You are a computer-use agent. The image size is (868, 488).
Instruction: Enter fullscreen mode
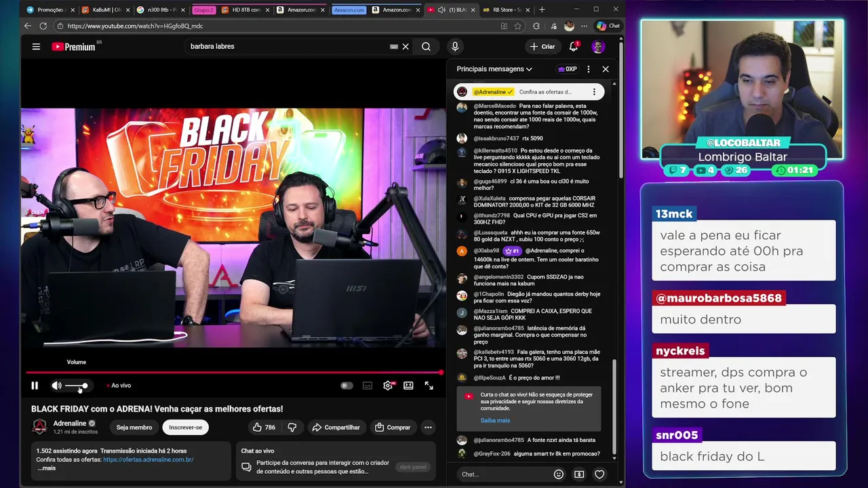(x=429, y=386)
